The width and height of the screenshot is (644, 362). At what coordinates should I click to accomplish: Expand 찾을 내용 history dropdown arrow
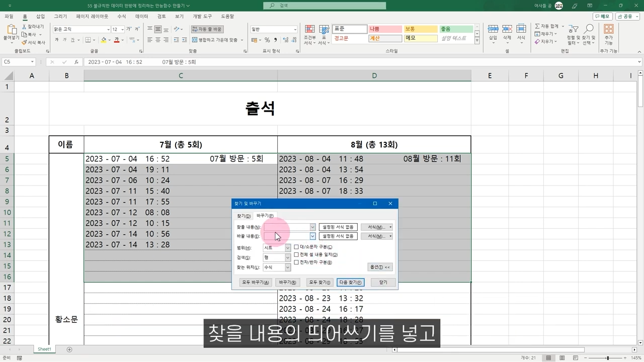coord(312,227)
